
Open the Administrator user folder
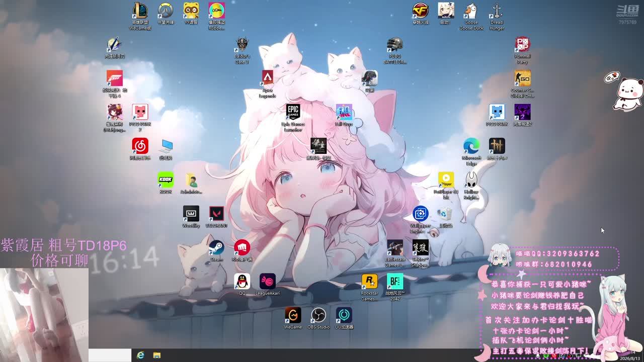(x=191, y=179)
